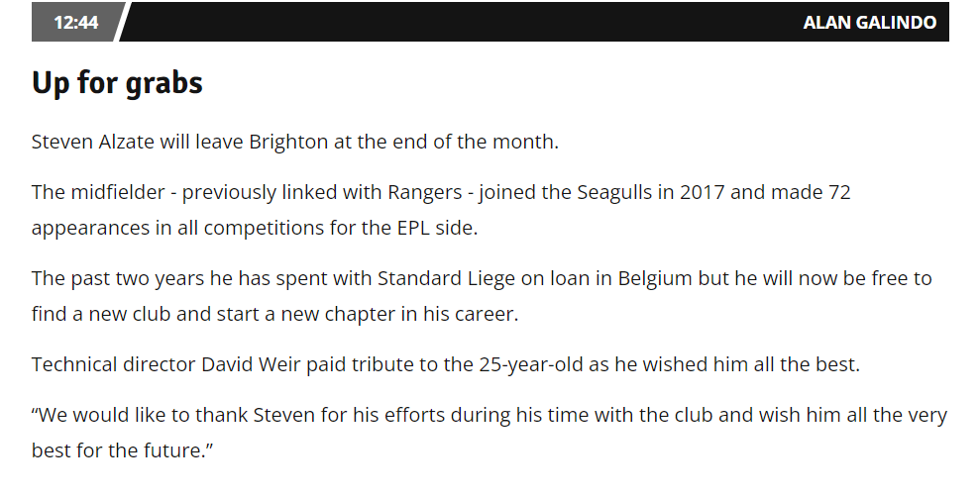
Task: Click the quote starting We would like
Action: (x=490, y=433)
